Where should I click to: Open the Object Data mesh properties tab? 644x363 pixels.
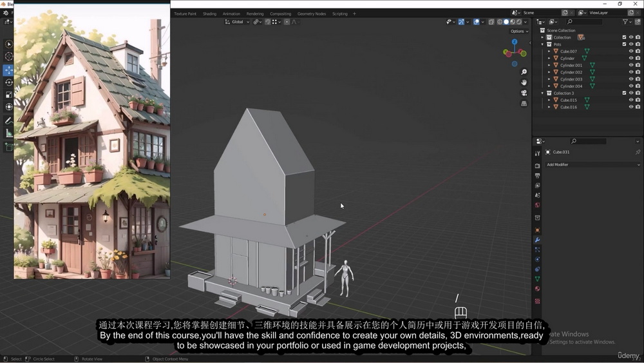click(537, 279)
